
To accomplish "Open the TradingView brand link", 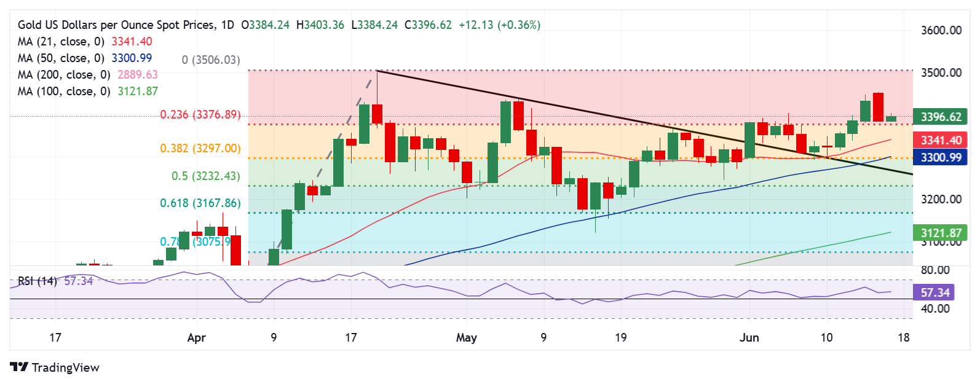I will pyautogui.click(x=55, y=367).
